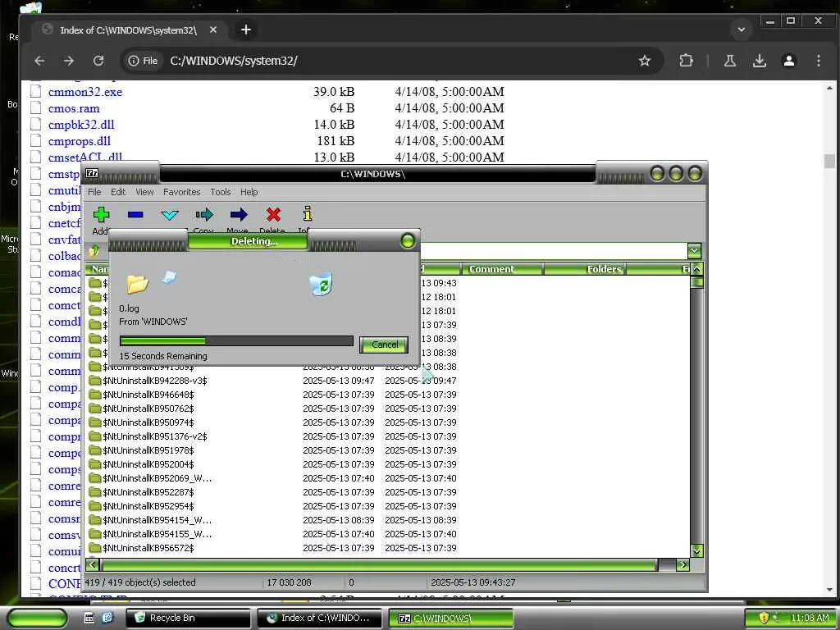Click the Test checkmark icon in 7-Zip

[x=170, y=215]
